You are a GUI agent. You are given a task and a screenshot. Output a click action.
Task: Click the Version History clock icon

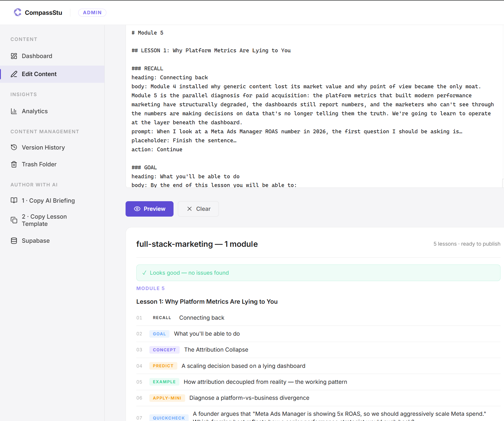(14, 147)
